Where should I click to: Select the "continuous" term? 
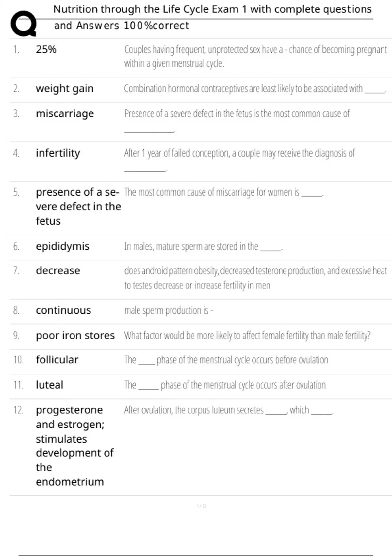pyautogui.click(x=63, y=310)
